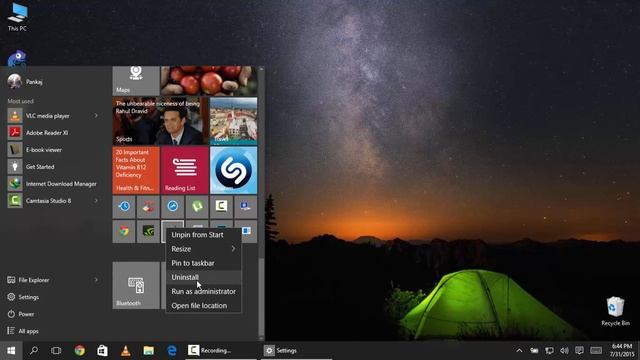The image size is (640, 360).
Task: Open the taskbar clock and date
Action: [622, 350]
